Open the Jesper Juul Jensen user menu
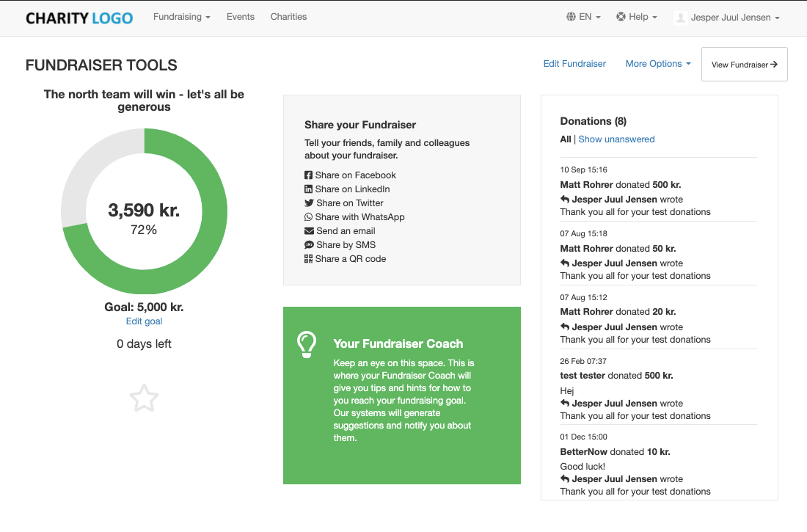Screen dimensions: 807x532 [x=727, y=18]
